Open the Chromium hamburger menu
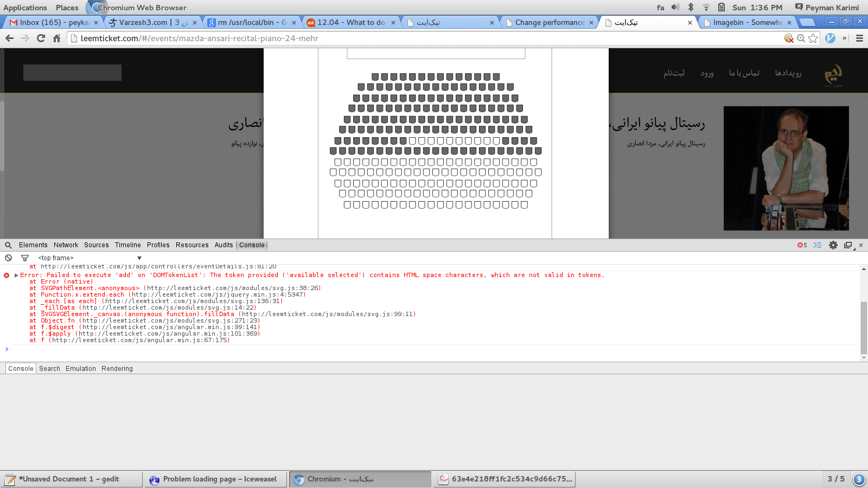Image resolution: width=868 pixels, height=488 pixels. click(x=859, y=38)
